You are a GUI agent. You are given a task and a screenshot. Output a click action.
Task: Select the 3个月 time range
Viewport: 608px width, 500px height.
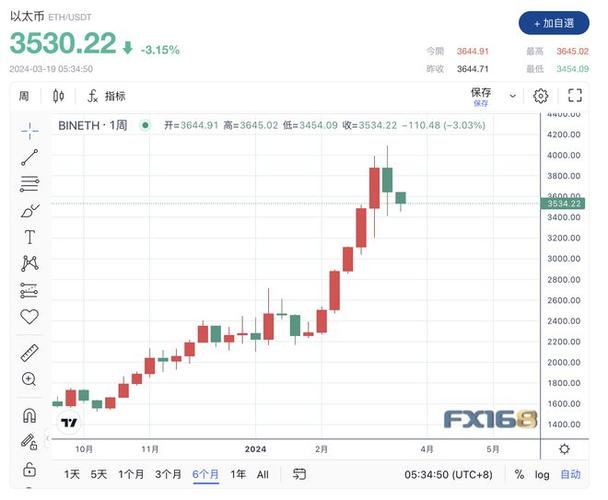point(168,475)
